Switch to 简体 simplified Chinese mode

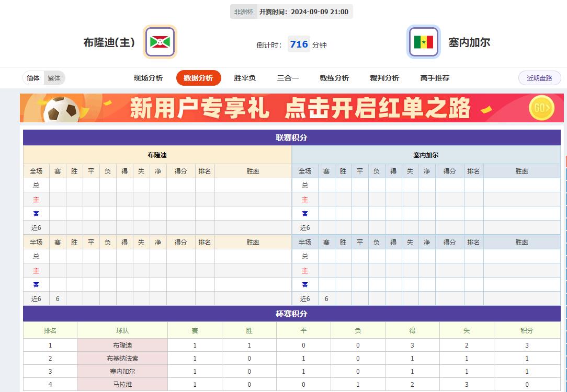(32, 77)
